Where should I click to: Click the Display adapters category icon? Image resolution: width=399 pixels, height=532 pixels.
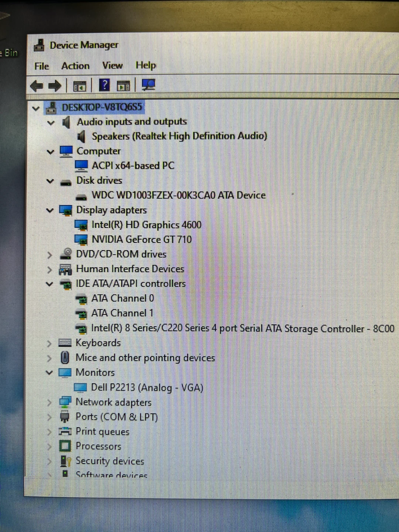click(x=66, y=210)
